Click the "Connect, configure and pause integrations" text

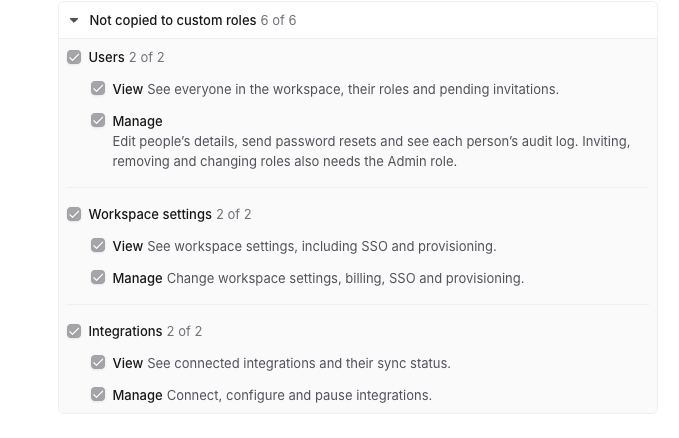point(299,395)
